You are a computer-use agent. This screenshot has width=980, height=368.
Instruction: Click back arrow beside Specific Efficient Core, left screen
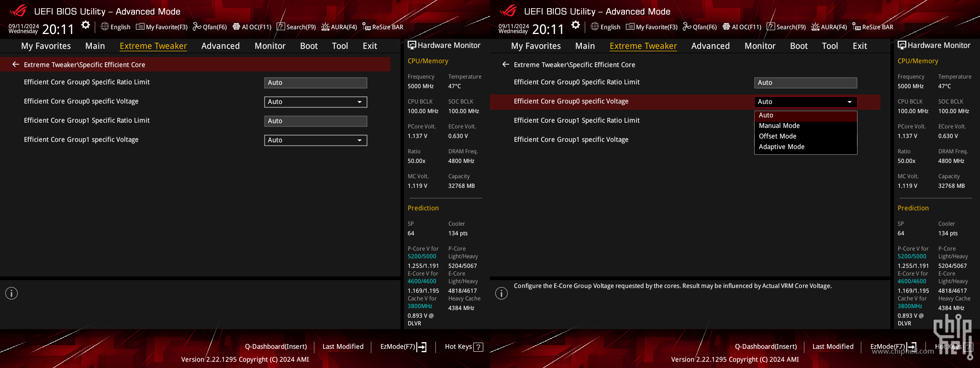tap(16, 64)
